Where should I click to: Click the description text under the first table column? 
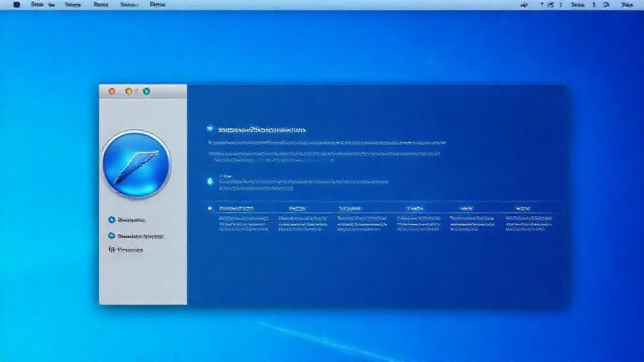tap(244, 223)
